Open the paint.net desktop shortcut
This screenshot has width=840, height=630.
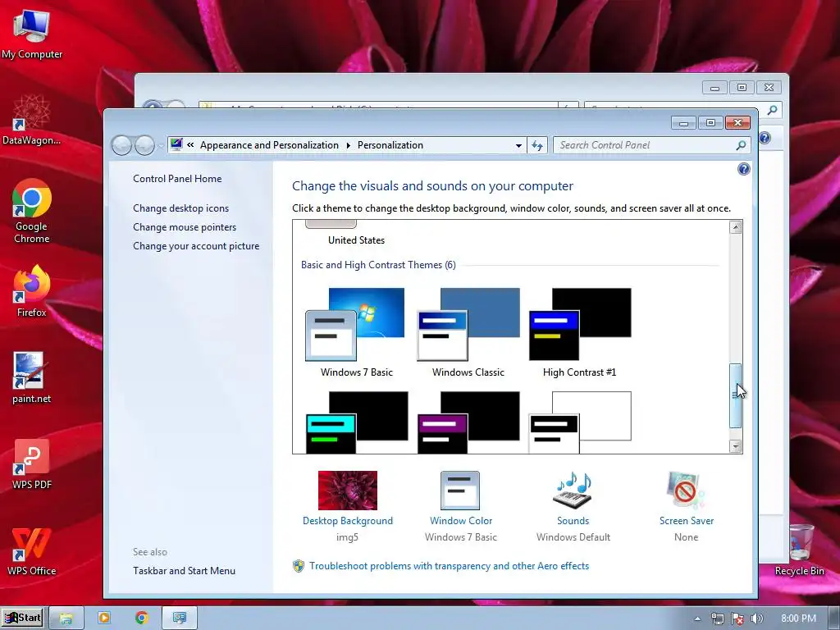32,377
